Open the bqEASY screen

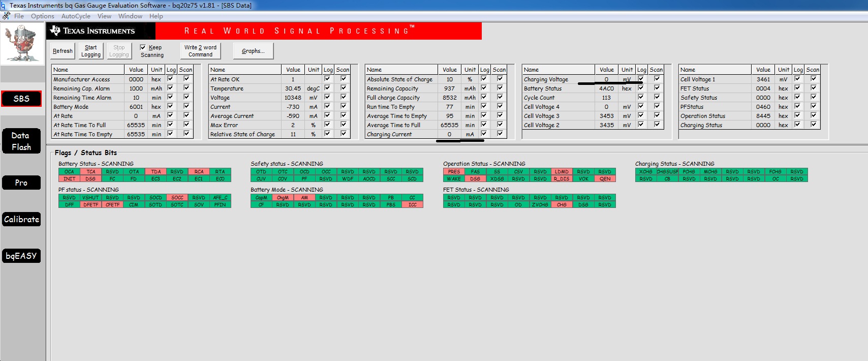[x=21, y=256]
